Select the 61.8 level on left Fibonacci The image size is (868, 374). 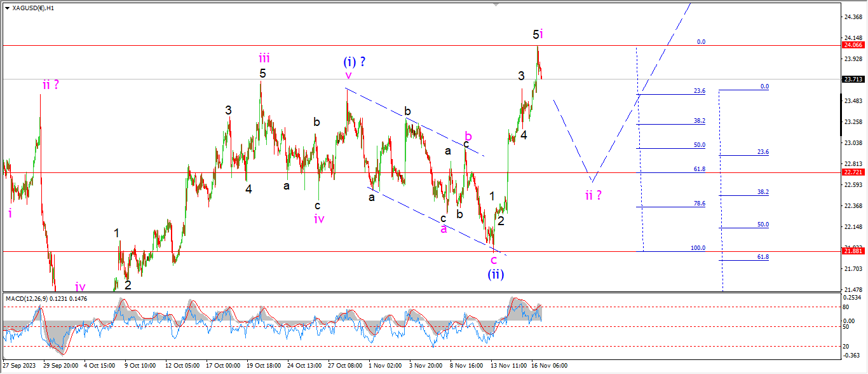point(699,169)
